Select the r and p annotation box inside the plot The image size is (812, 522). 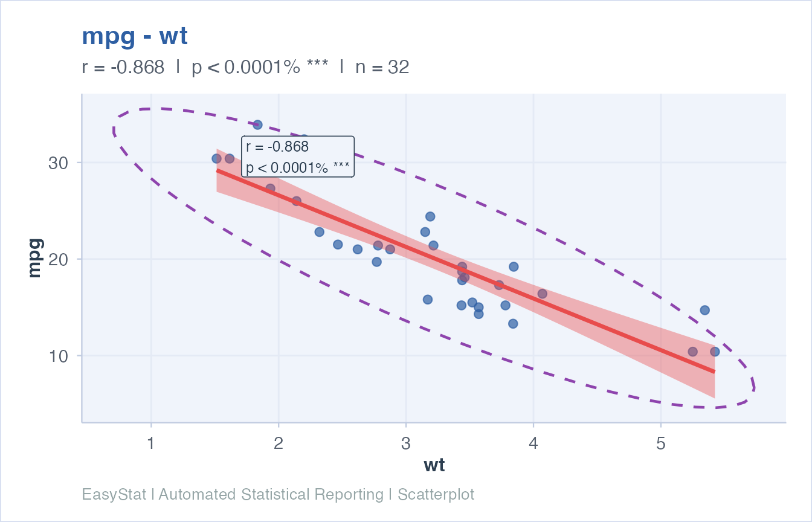(297, 156)
